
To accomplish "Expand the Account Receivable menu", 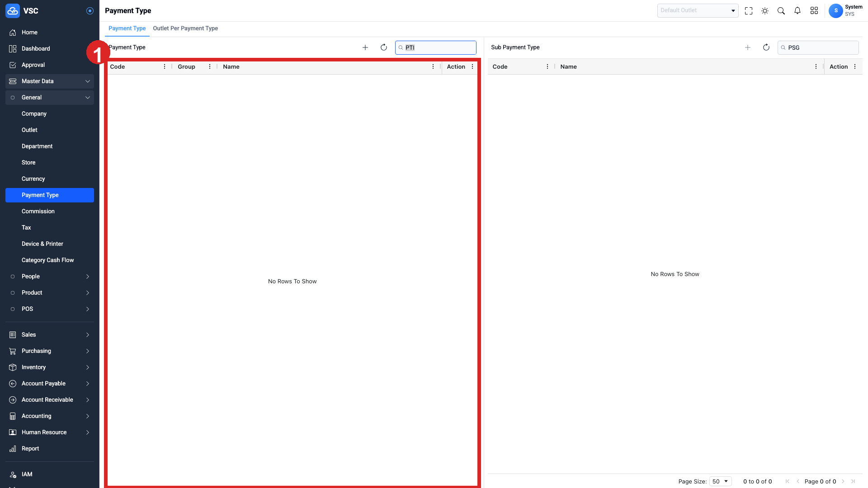I will click(x=50, y=400).
